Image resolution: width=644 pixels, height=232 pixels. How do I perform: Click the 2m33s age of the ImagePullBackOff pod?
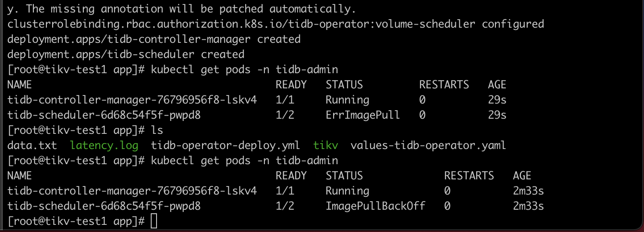click(x=528, y=206)
